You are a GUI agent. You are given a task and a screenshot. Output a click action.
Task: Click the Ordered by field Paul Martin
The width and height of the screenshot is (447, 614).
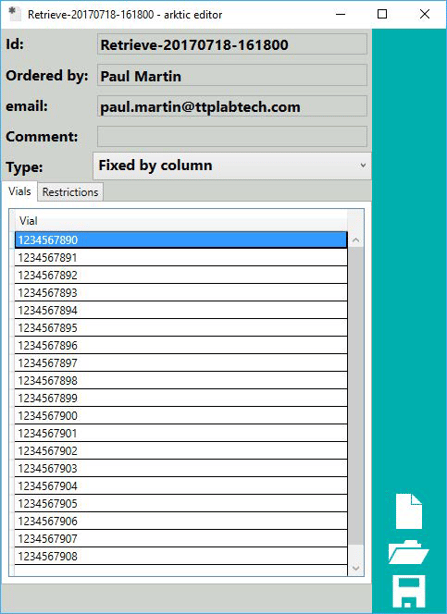(x=232, y=75)
